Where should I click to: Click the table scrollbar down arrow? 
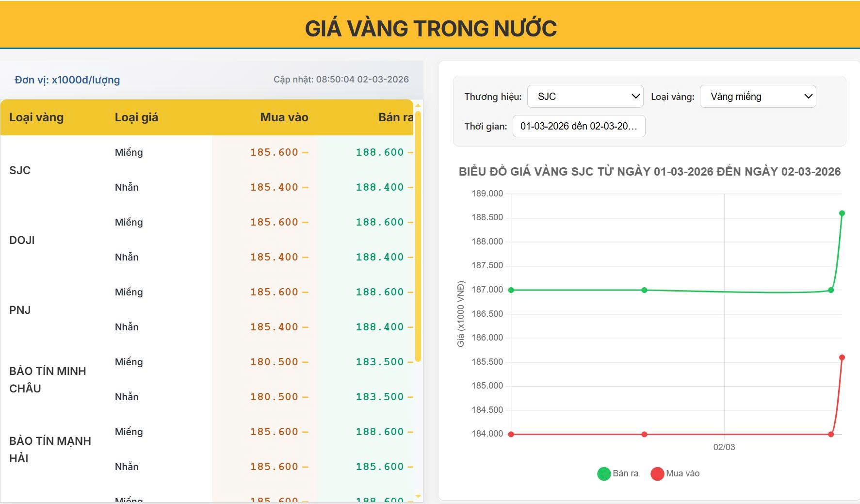[418, 496]
